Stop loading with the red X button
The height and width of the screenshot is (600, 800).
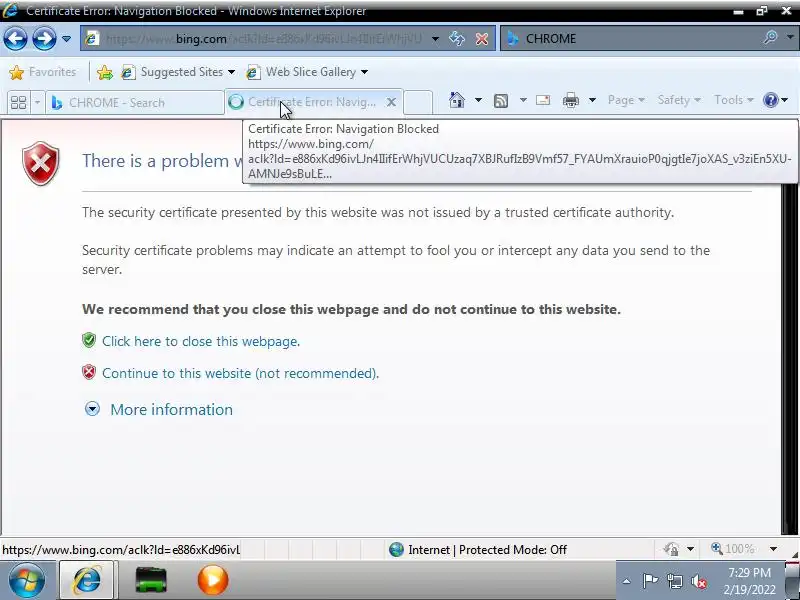coord(482,39)
